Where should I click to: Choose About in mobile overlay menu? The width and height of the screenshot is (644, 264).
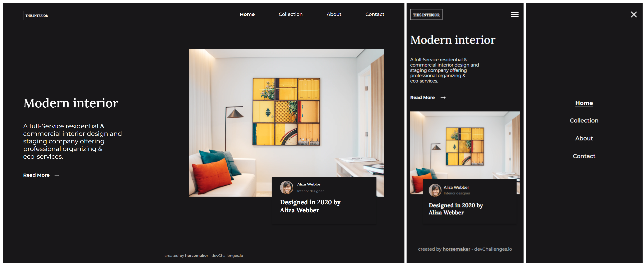tap(584, 138)
